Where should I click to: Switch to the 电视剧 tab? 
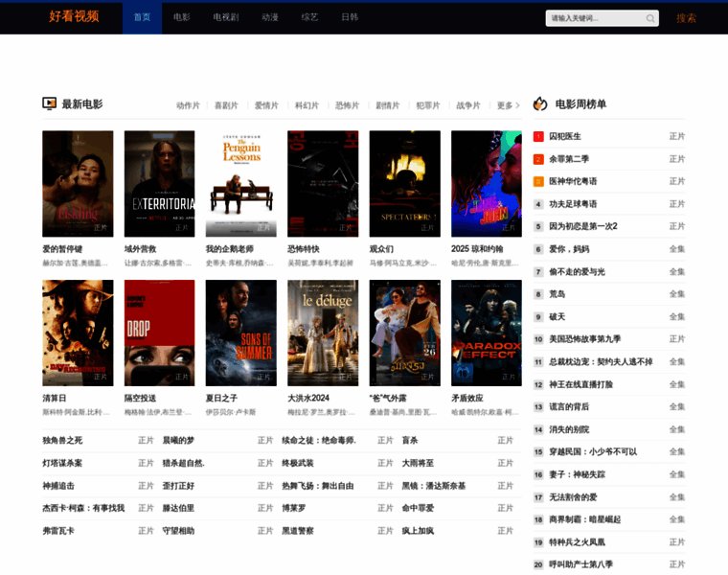click(x=226, y=17)
